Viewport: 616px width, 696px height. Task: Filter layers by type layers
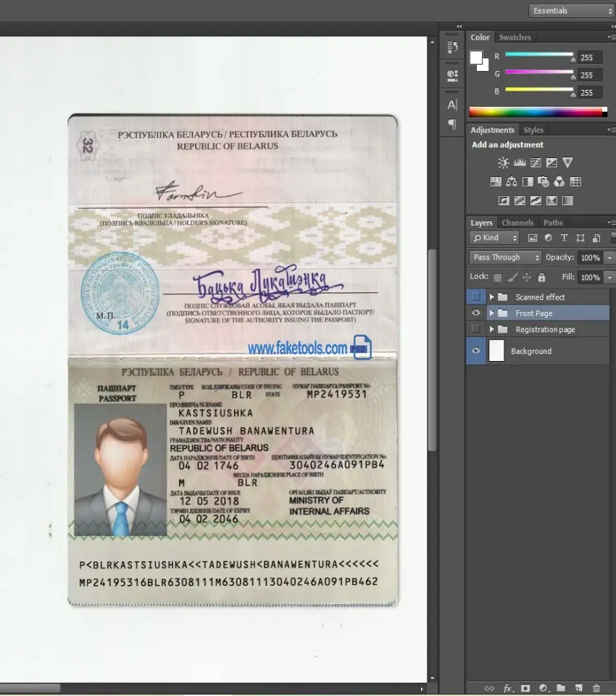coord(564,238)
